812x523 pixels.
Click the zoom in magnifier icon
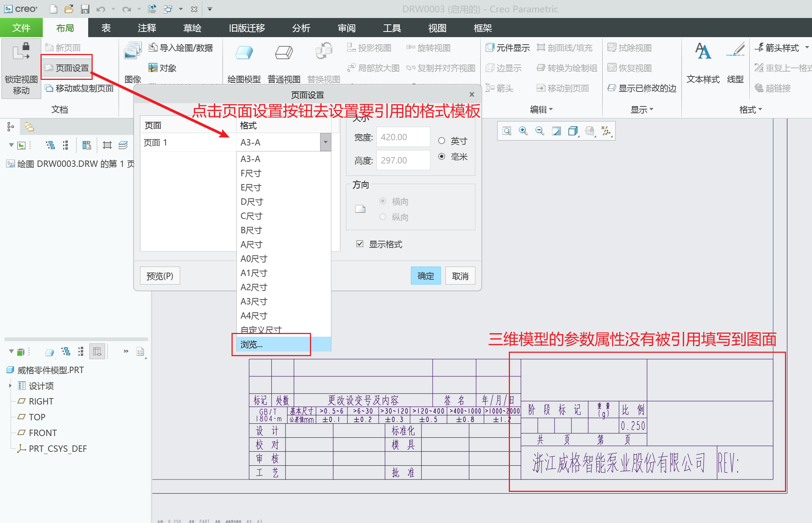click(523, 131)
